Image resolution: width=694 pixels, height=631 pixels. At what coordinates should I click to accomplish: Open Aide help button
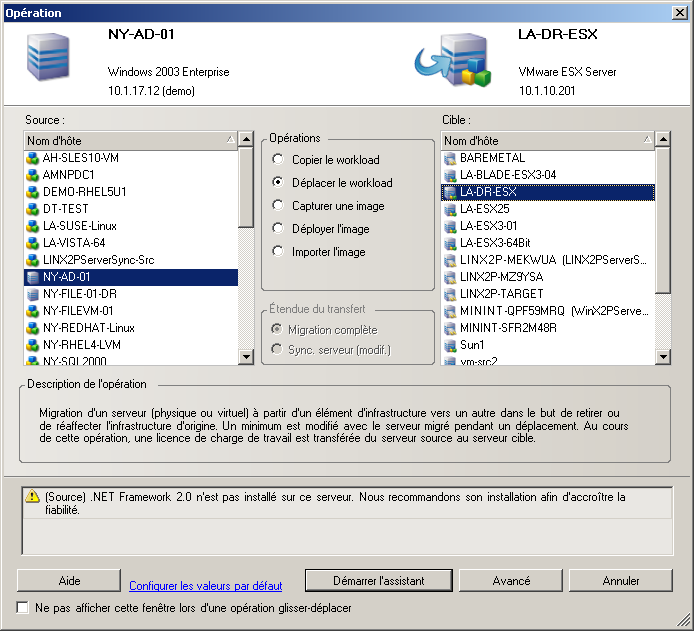pos(69,581)
